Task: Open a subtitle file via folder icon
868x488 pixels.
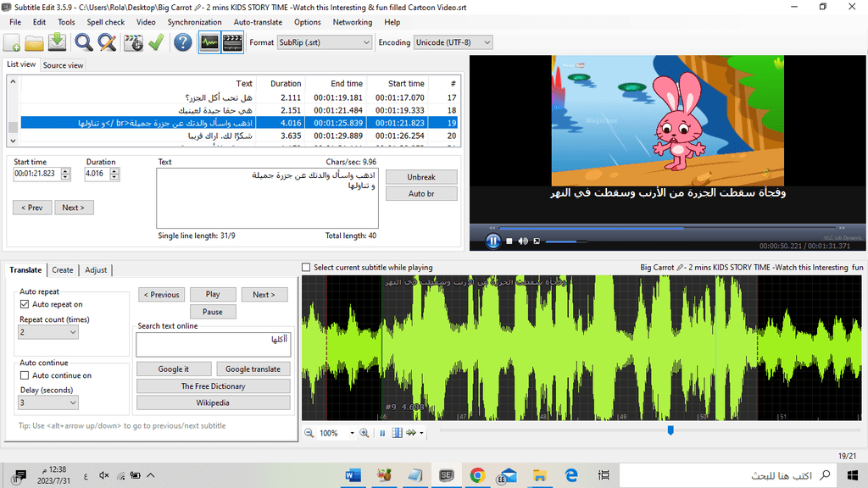Action: [x=34, y=42]
